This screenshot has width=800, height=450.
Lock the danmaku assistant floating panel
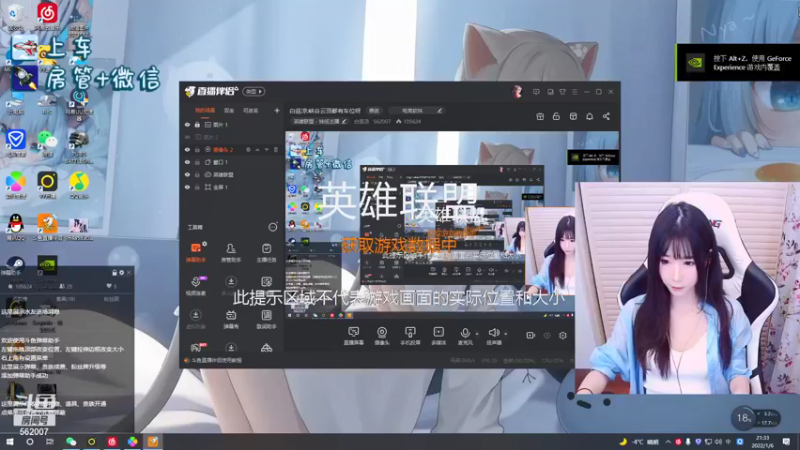tap(114, 273)
